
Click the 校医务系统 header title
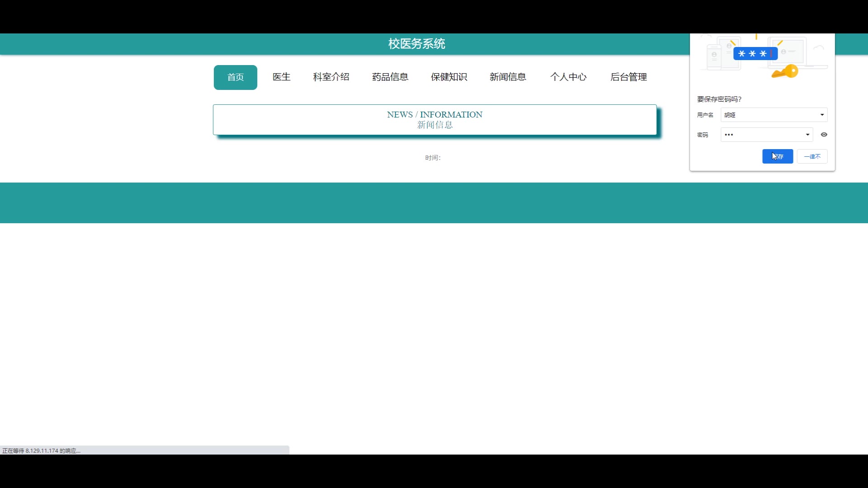416,44
